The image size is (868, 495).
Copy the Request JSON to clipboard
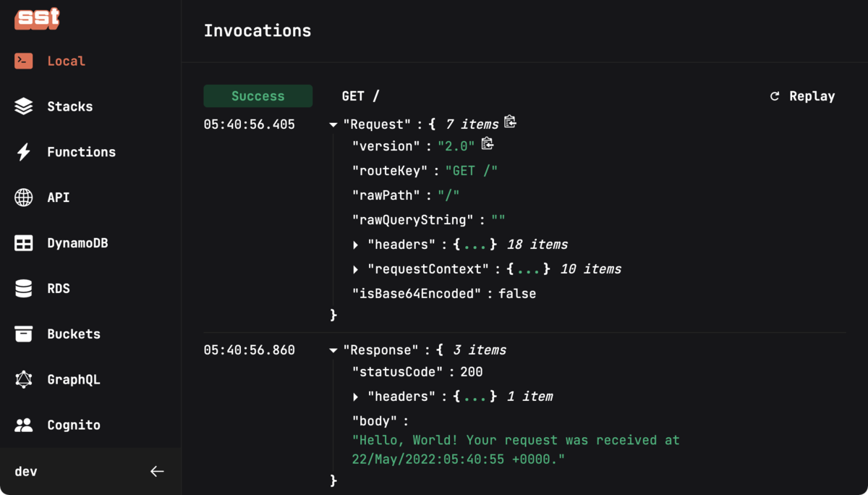click(x=510, y=122)
